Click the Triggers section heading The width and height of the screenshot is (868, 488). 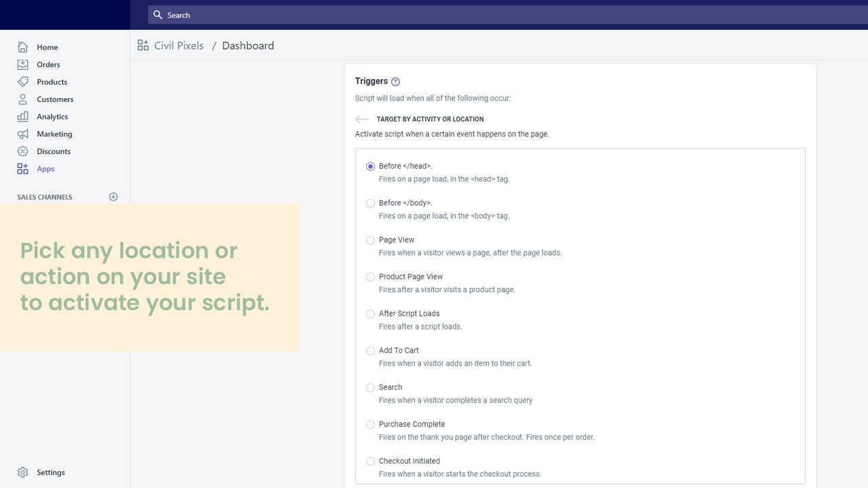(x=372, y=81)
